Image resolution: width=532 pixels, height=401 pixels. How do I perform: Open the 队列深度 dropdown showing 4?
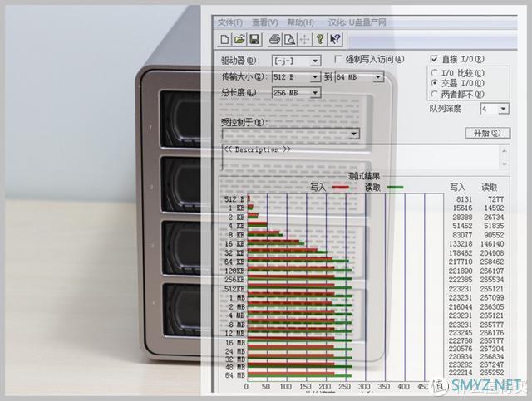pos(495,109)
